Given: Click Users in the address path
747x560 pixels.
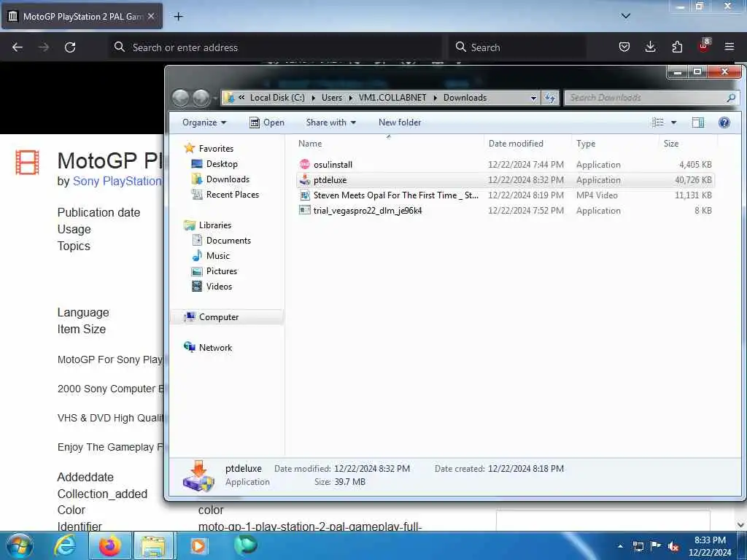Looking at the screenshot, I should click(x=332, y=98).
